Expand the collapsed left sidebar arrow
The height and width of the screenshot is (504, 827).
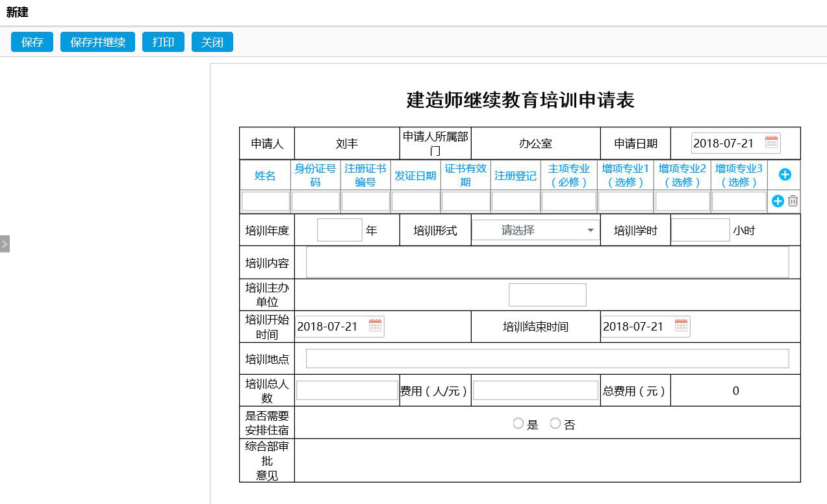[5, 244]
